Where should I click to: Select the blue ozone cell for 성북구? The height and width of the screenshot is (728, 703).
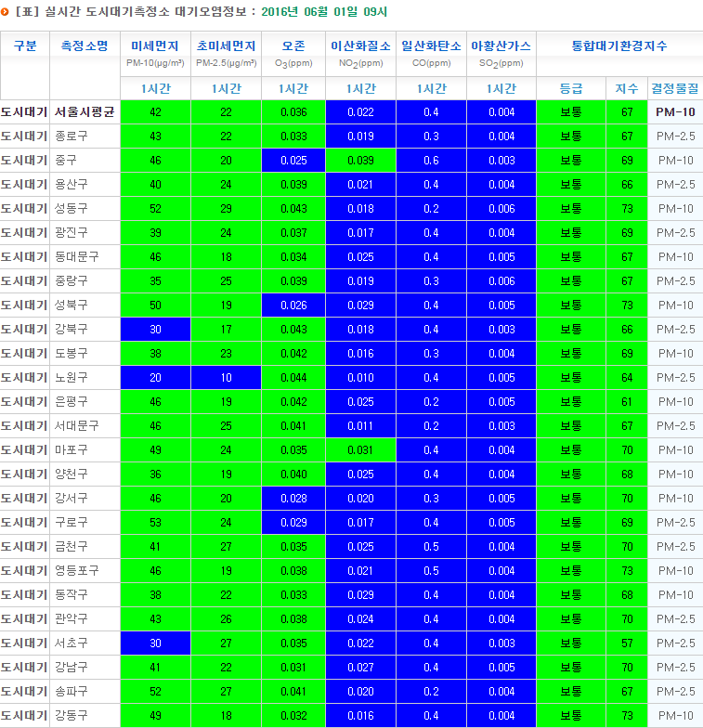(293, 305)
